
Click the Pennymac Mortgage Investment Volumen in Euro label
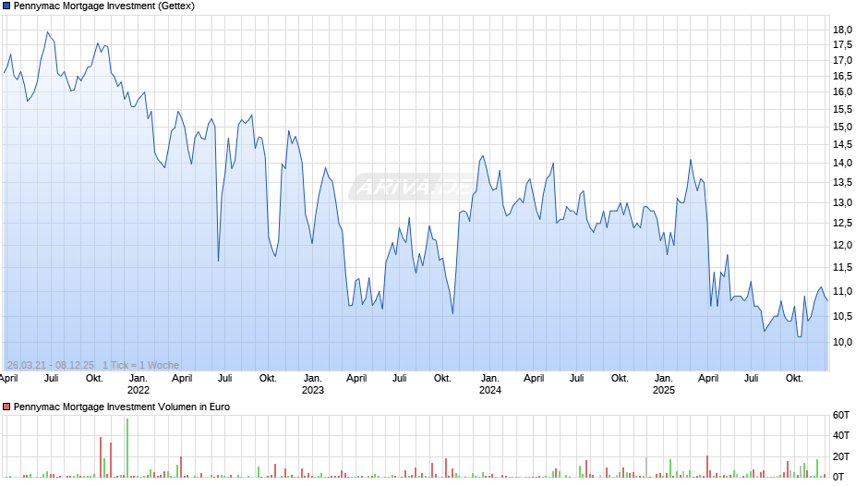coord(122,407)
